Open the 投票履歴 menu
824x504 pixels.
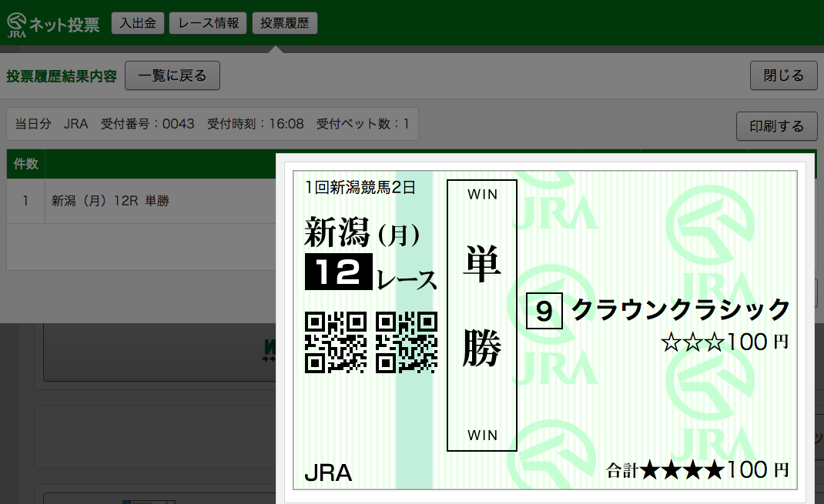pos(285,23)
